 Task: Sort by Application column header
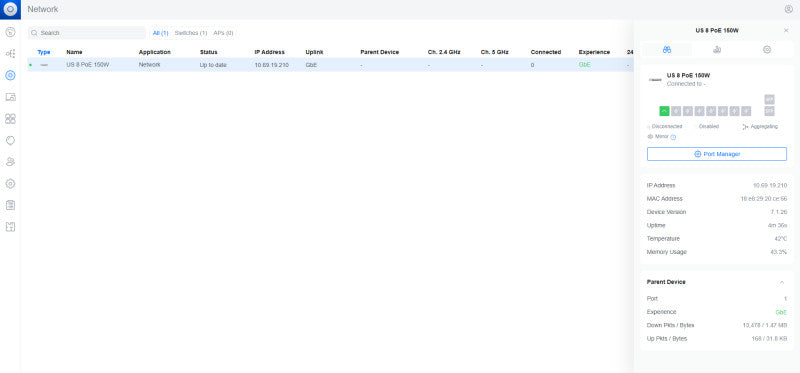[x=155, y=52]
